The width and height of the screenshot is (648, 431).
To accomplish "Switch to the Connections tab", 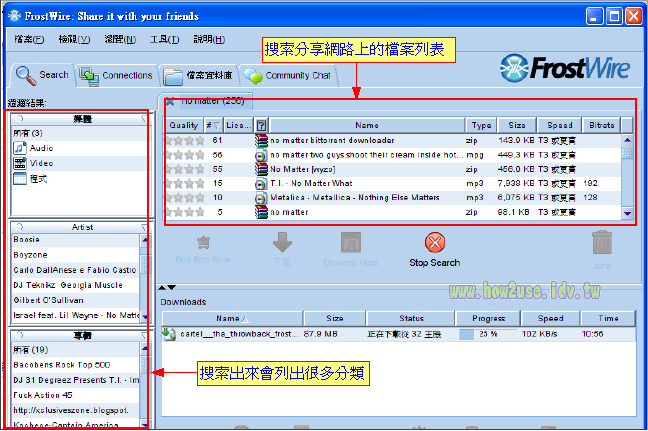I will 116,75.
